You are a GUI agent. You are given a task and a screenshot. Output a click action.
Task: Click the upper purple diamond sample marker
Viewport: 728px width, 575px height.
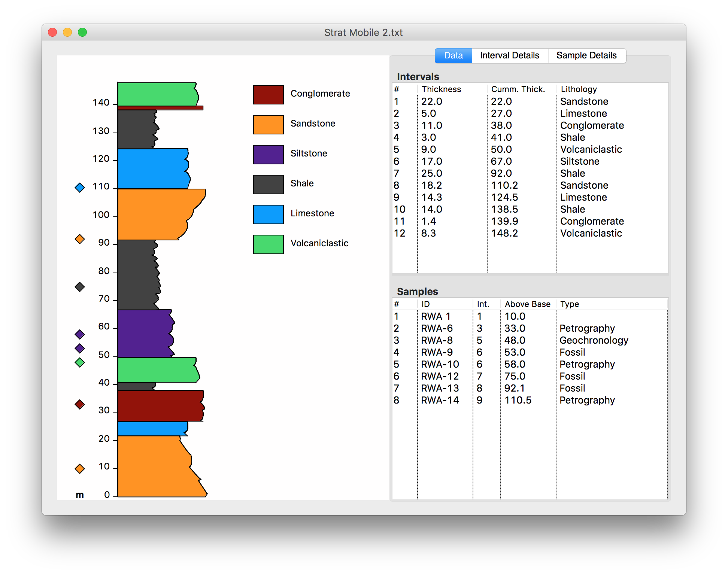point(80,334)
